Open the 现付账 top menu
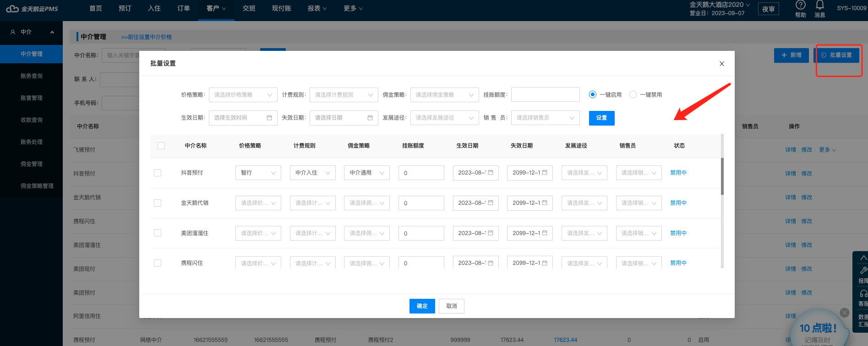The height and width of the screenshot is (346, 868). (x=282, y=9)
